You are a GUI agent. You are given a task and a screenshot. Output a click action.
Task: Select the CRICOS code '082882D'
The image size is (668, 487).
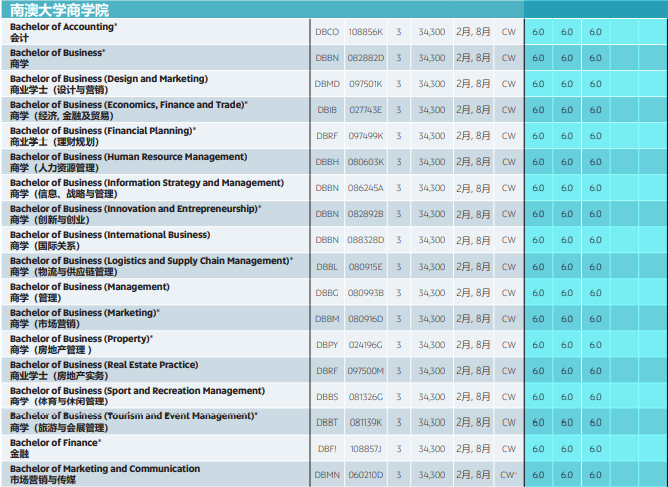366,58
